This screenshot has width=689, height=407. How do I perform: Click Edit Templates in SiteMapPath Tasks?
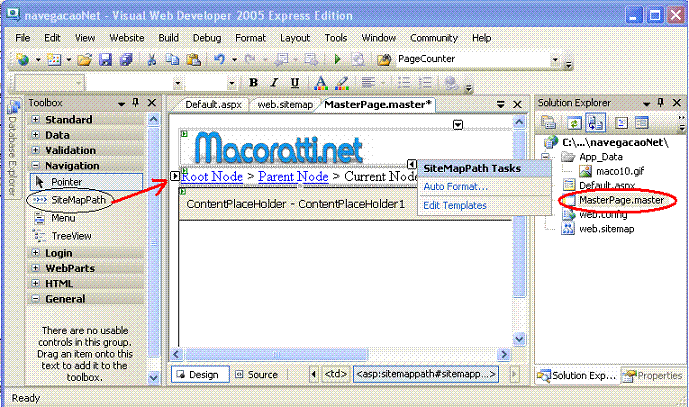[x=455, y=205]
